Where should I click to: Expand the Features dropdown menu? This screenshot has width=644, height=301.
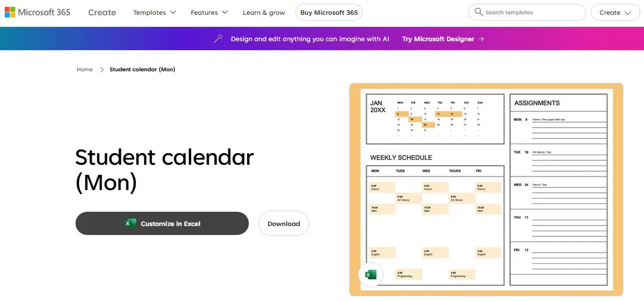pyautogui.click(x=209, y=13)
